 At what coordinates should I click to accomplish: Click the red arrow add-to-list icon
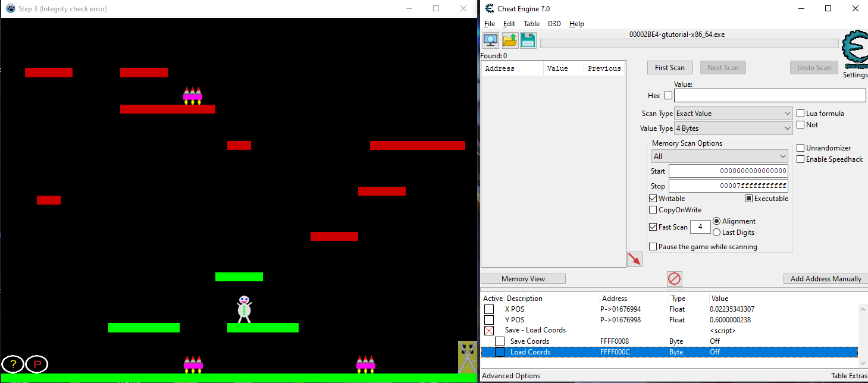coord(634,259)
